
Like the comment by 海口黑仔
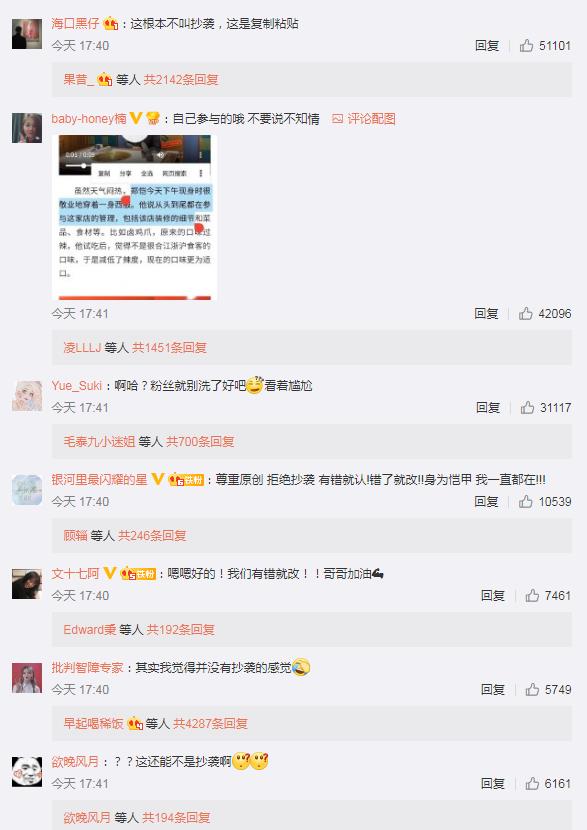526,46
